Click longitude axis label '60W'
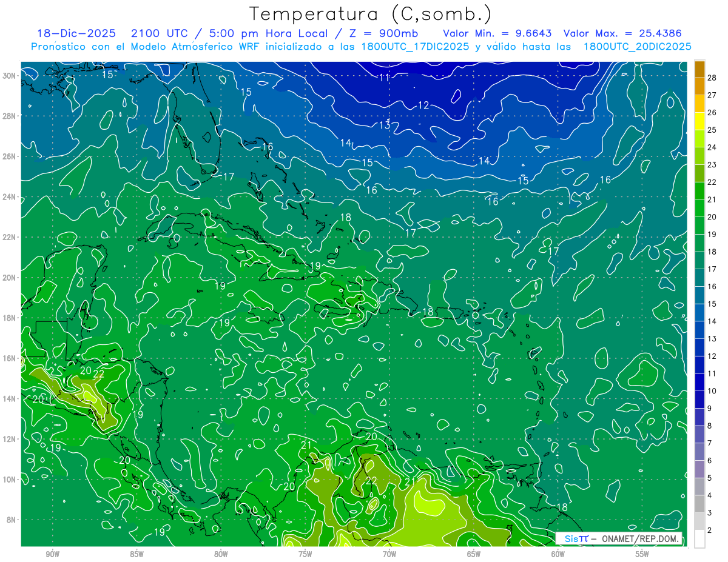This screenshot has width=728, height=562. click(558, 554)
